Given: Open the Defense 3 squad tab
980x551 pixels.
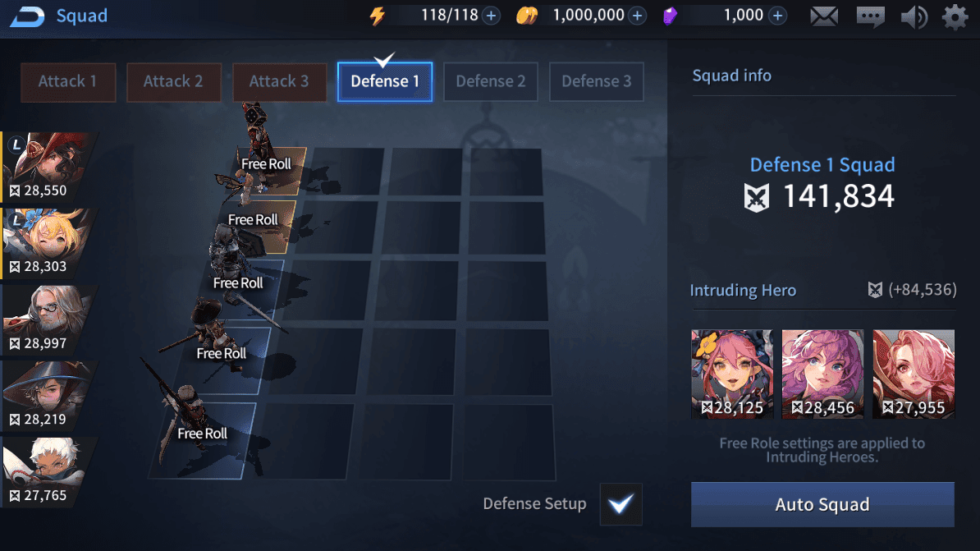Looking at the screenshot, I should pyautogui.click(x=596, y=82).
